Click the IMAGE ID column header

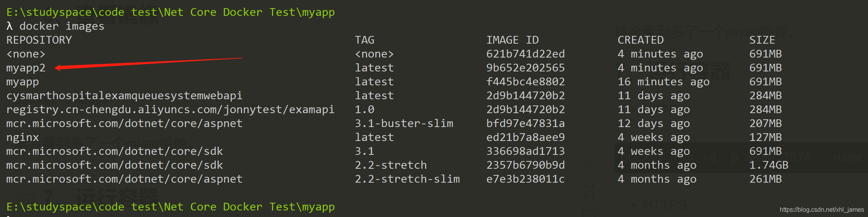(512, 40)
